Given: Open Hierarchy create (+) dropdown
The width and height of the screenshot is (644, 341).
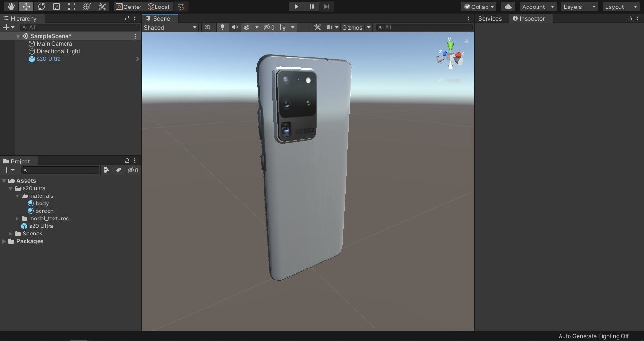Looking at the screenshot, I should pos(8,27).
